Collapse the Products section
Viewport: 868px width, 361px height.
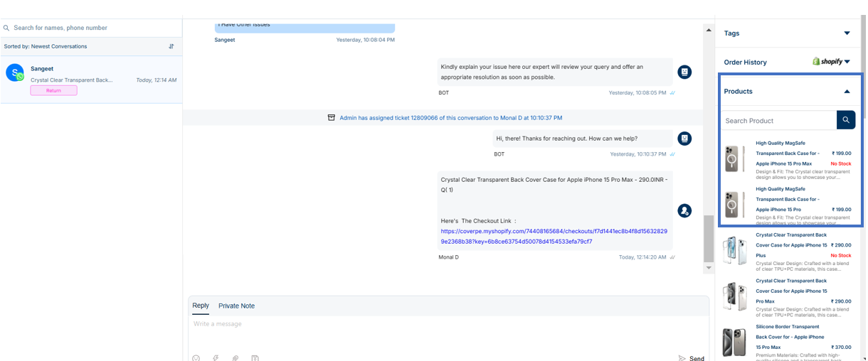(847, 91)
